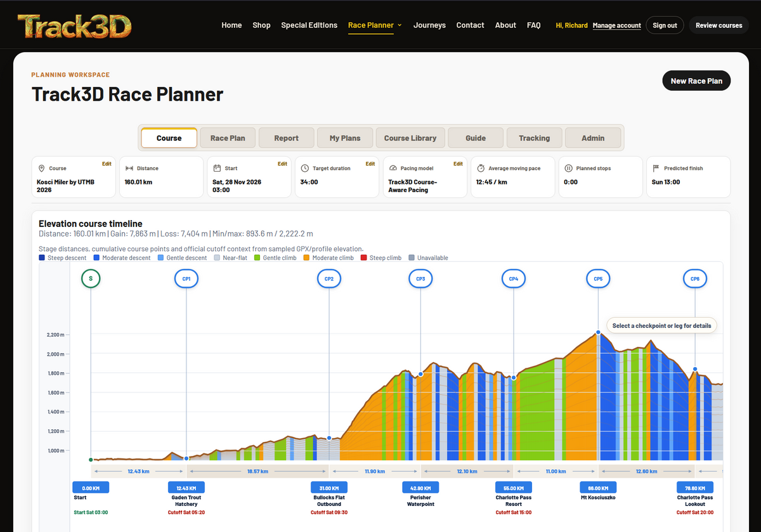Click the 0.00 KM Start badge
Image resolution: width=761 pixels, height=532 pixels.
pos(91,488)
